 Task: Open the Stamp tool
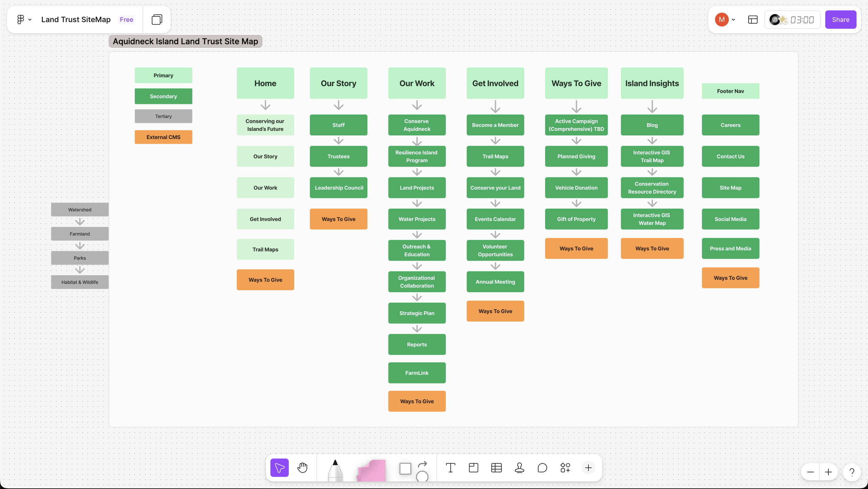pos(519,467)
